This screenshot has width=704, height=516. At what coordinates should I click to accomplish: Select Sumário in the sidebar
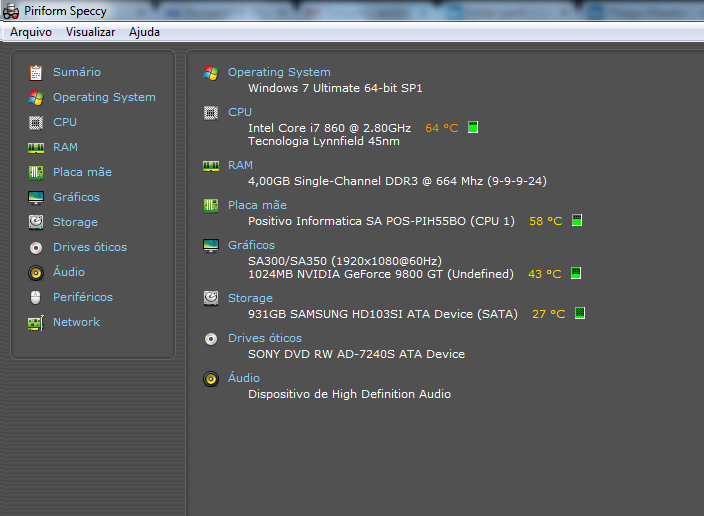click(x=77, y=72)
